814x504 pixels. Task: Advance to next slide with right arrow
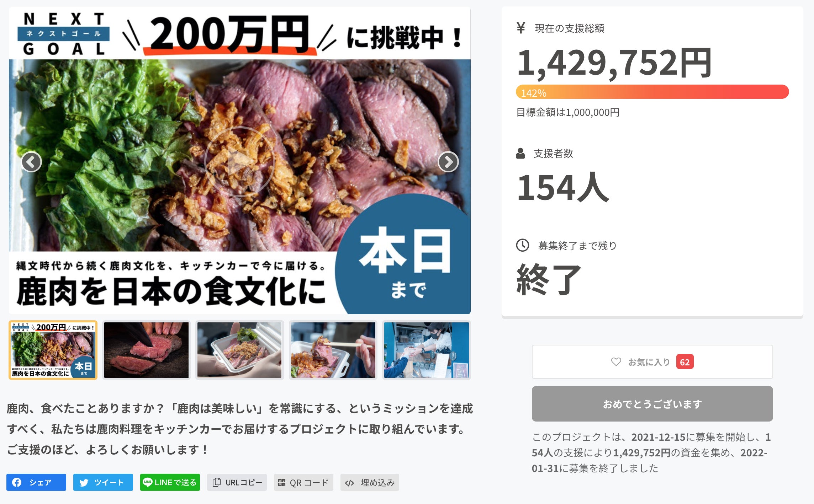pos(448,162)
